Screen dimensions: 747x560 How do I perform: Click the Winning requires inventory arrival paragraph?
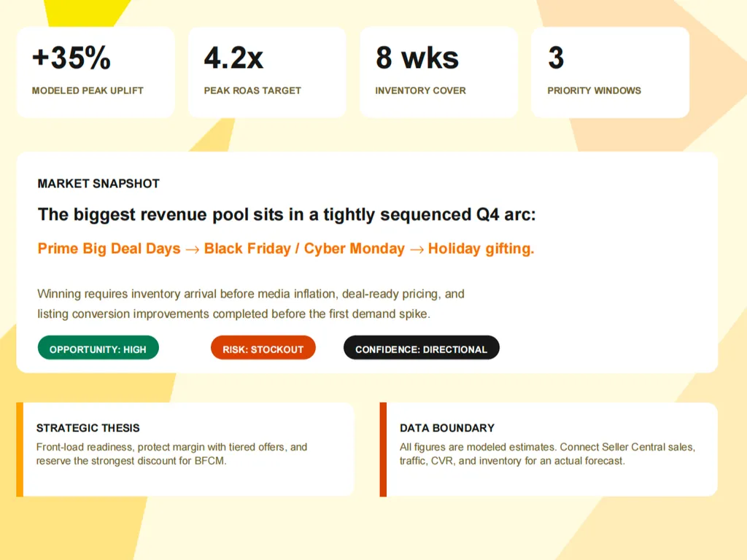click(251, 304)
